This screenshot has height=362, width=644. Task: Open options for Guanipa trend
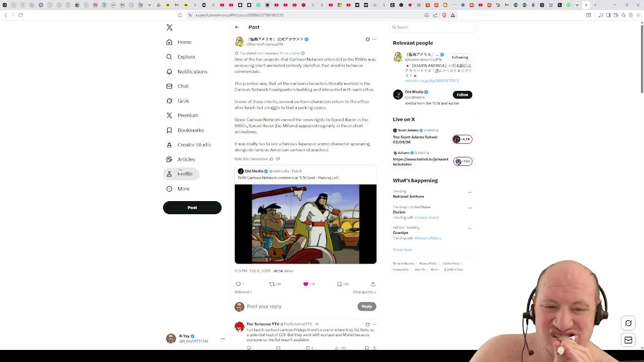[470, 228]
